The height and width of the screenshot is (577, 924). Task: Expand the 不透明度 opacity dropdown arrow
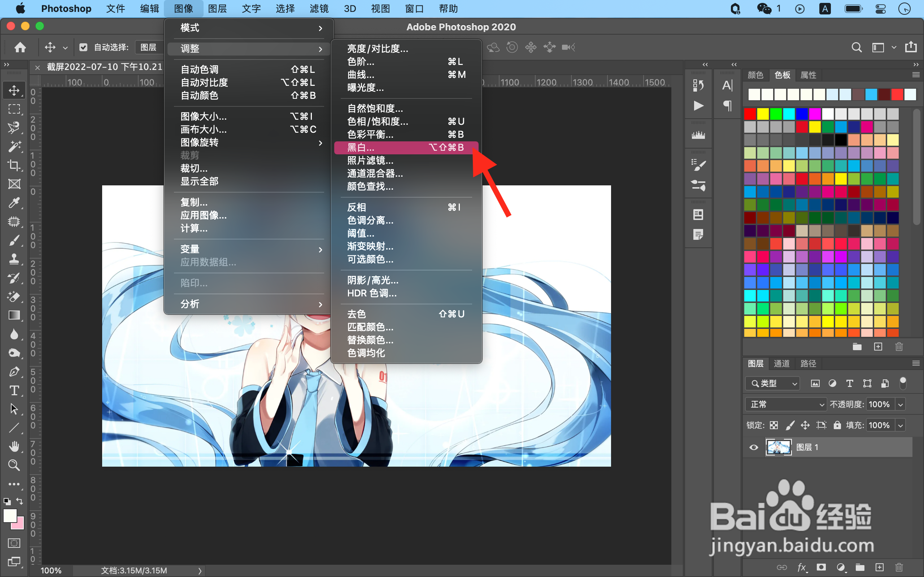[901, 405]
